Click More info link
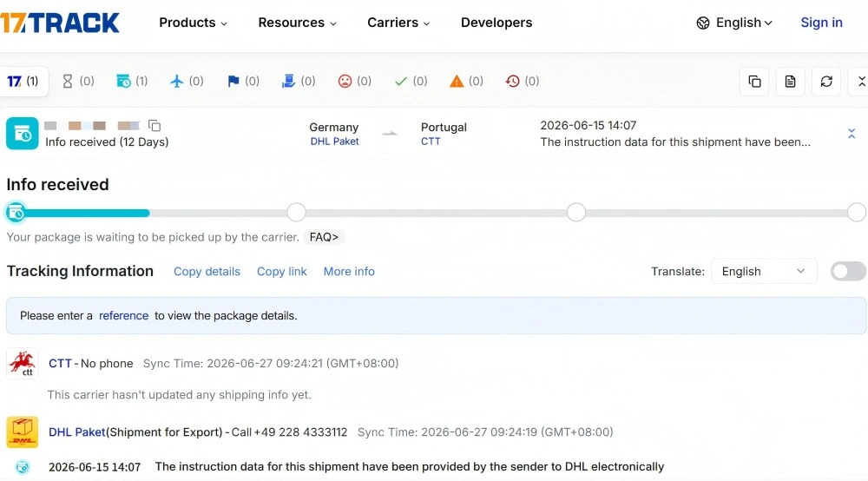 (x=349, y=272)
